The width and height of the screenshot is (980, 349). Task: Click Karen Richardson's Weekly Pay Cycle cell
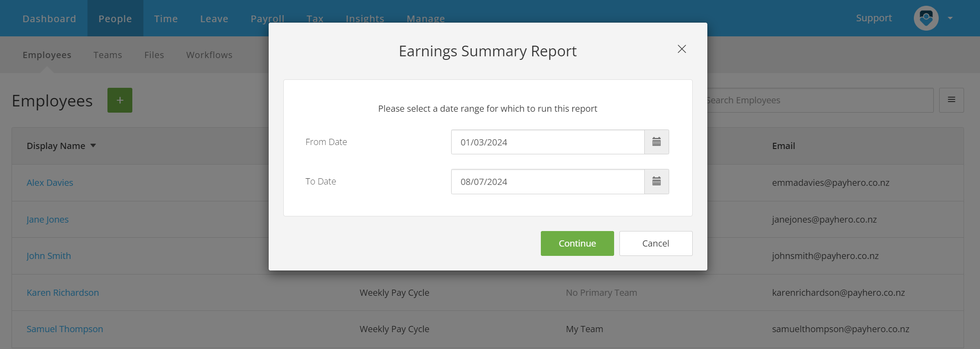tap(394, 293)
